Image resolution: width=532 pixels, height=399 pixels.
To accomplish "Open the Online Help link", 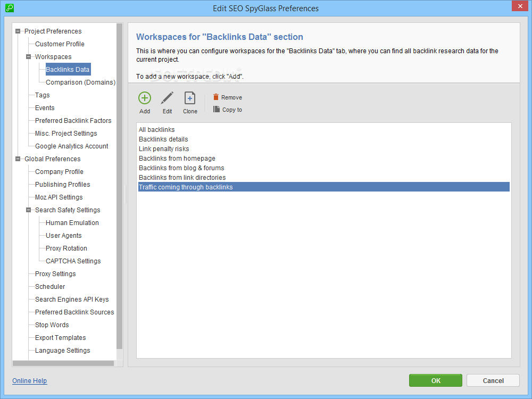I will (x=29, y=381).
